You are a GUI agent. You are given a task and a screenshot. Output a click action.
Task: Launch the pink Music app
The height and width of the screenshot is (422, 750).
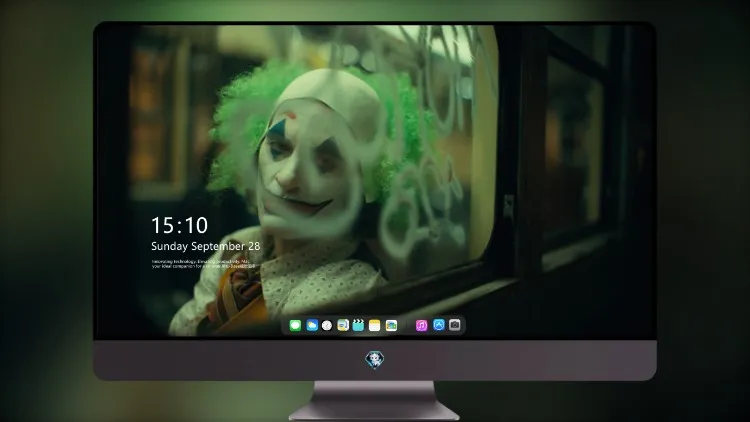(x=421, y=325)
